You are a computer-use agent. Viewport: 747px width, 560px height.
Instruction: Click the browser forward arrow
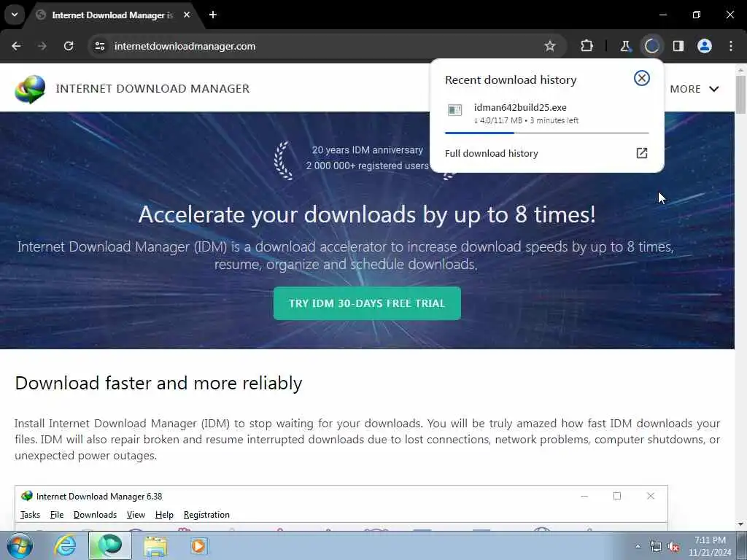pos(42,46)
